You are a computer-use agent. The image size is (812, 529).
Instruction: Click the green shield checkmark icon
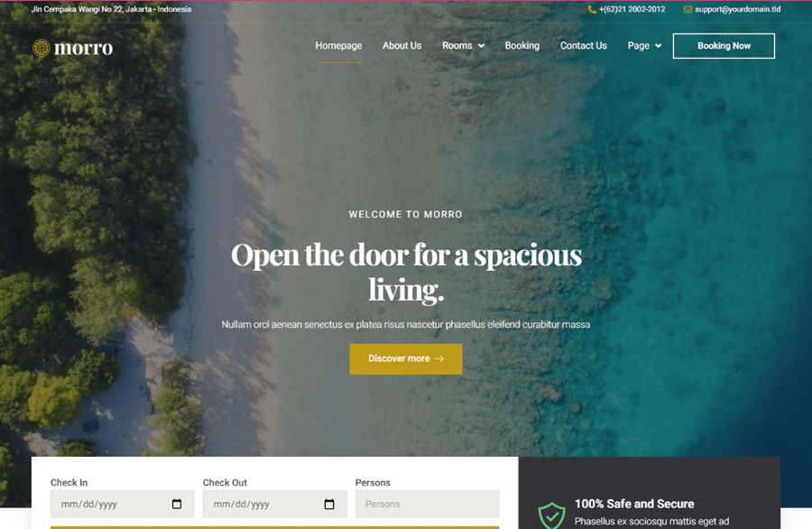click(551, 515)
